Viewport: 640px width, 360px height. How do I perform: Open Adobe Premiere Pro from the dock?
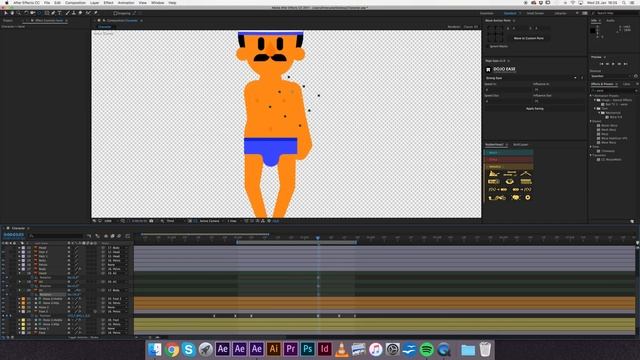pos(291,349)
